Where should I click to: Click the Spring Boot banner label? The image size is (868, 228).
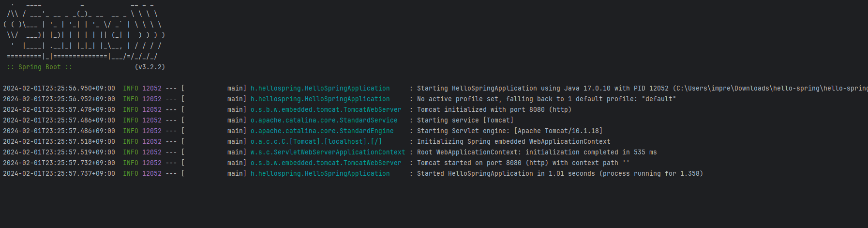click(x=40, y=67)
